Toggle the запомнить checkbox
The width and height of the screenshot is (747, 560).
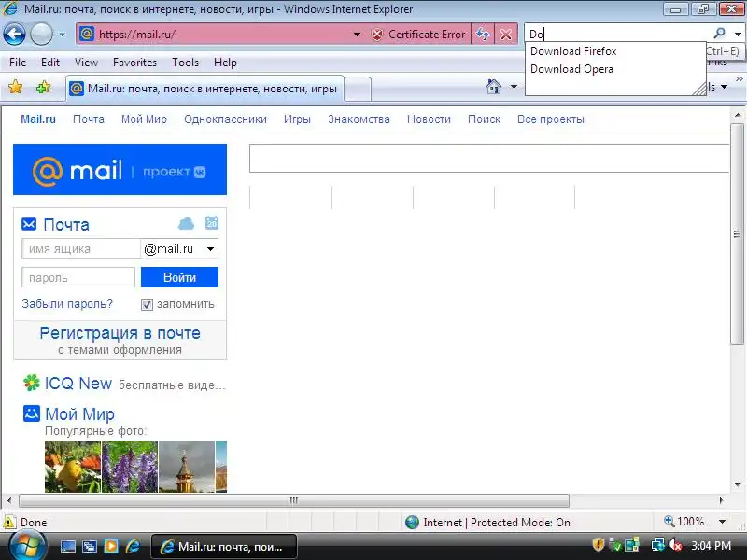pyautogui.click(x=147, y=304)
